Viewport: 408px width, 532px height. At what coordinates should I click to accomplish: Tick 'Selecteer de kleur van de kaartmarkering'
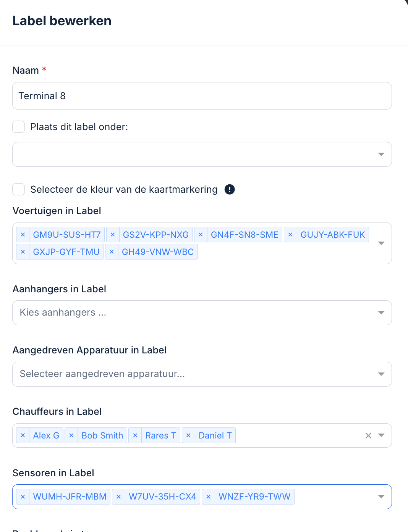coord(19,189)
